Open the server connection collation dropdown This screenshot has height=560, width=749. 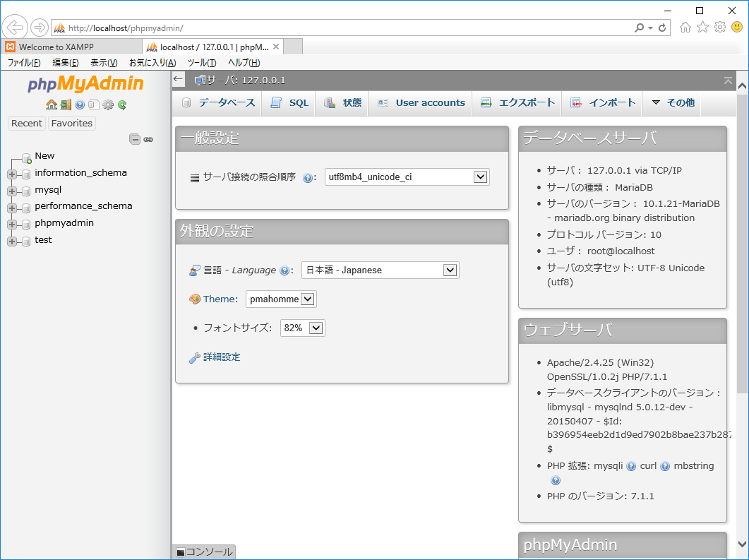tap(407, 177)
